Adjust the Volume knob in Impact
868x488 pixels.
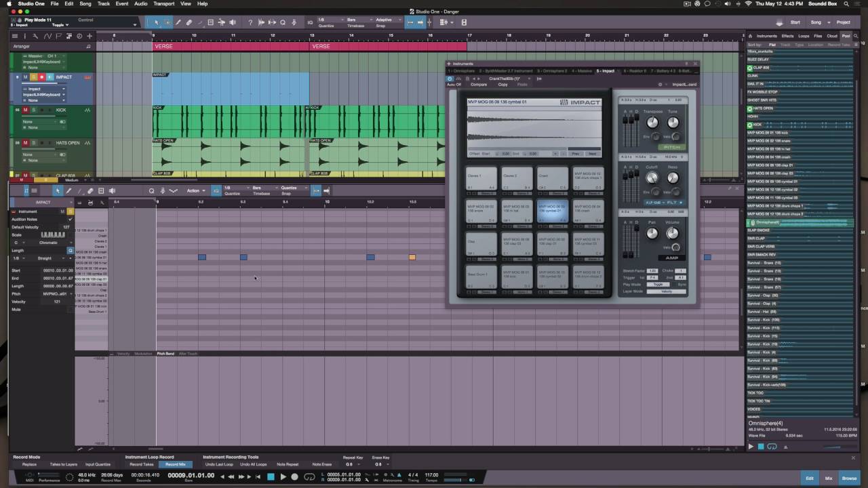(672, 233)
